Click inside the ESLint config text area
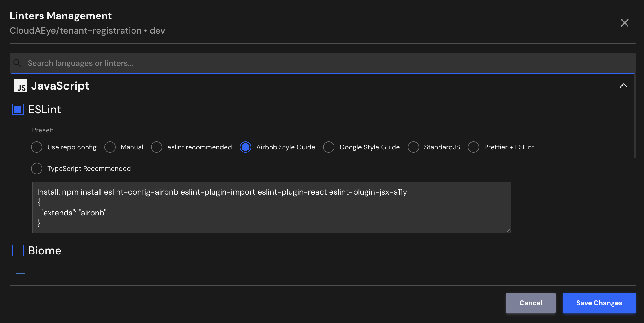 point(271,208)
